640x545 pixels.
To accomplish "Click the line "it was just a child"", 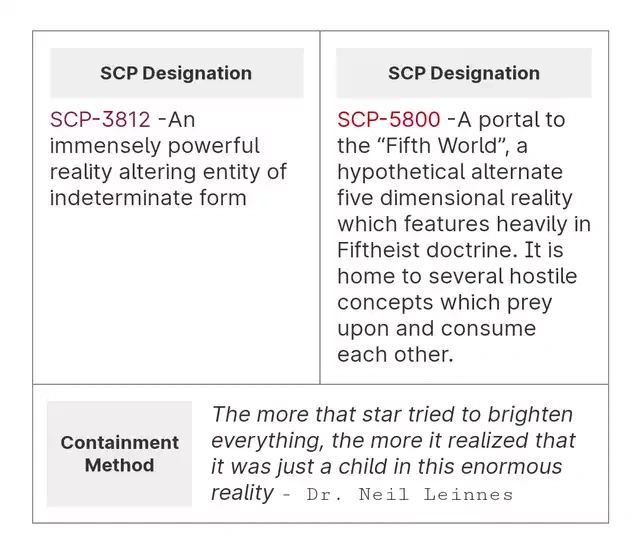I will 386,466.
